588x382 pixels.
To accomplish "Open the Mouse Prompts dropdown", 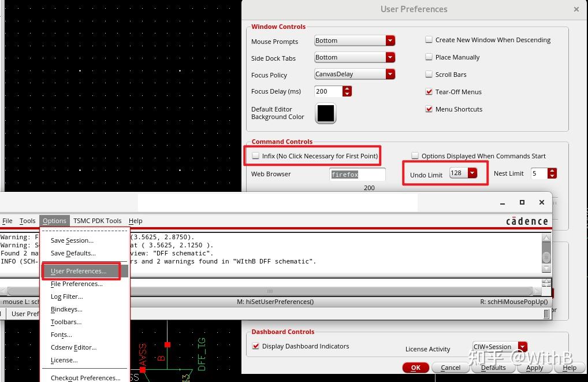I will [x=390, y=40].
